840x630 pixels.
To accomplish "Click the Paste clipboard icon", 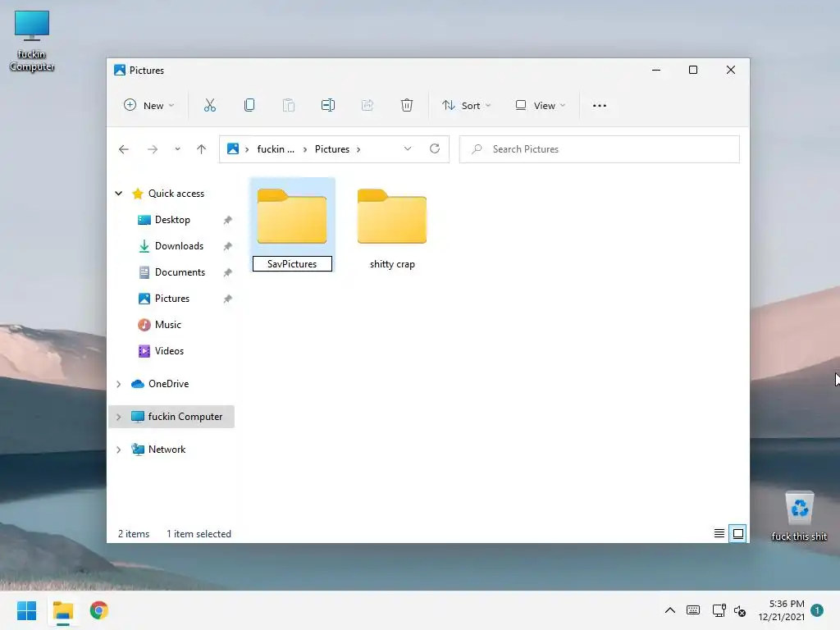I will pos(288,105).
